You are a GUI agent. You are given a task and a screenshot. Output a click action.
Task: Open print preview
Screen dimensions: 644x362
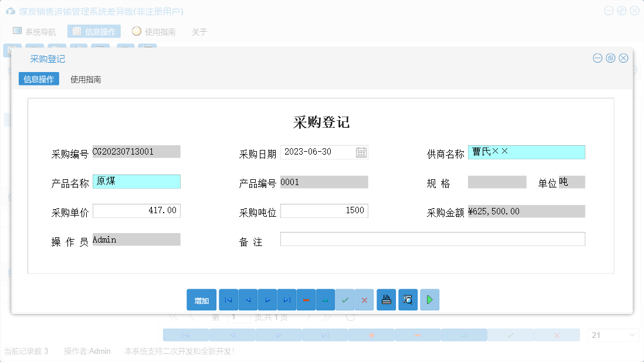(x=408, y=299)
